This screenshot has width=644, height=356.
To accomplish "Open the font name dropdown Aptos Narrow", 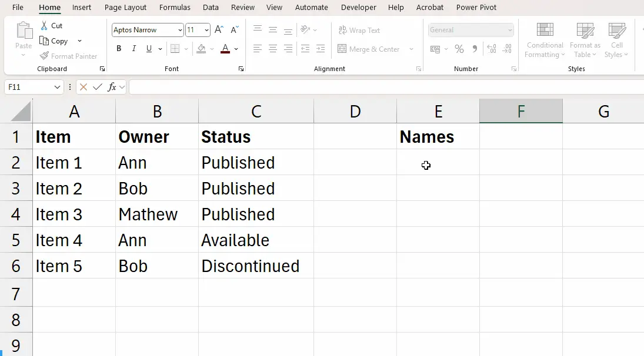I will point(180,30).
